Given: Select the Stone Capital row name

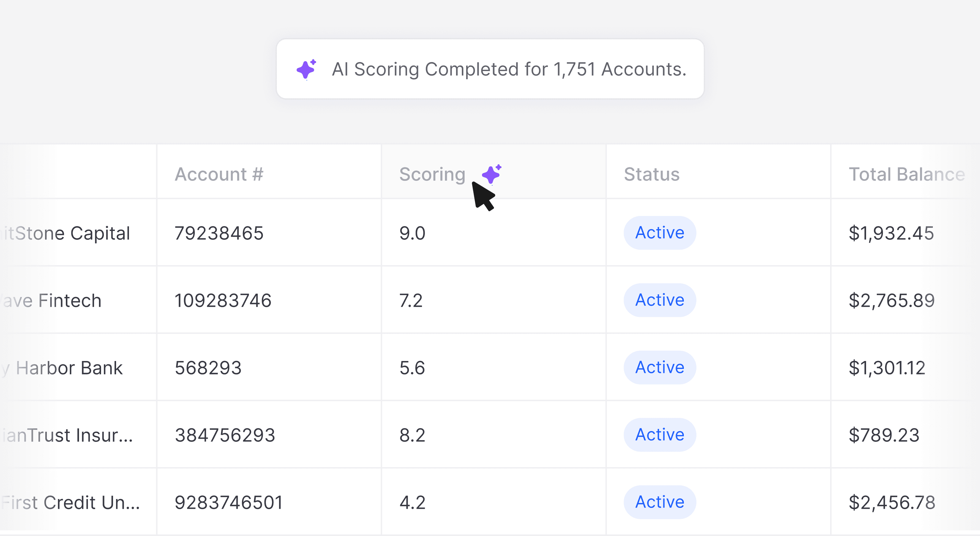Looking at the screenshot, I should pos(66,233).
